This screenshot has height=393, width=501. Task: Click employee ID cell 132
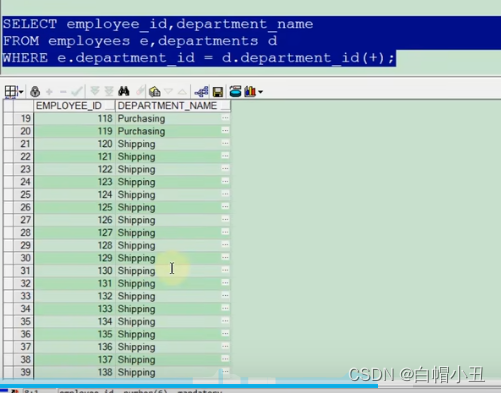pyautogui.click(x=74, y=296)
